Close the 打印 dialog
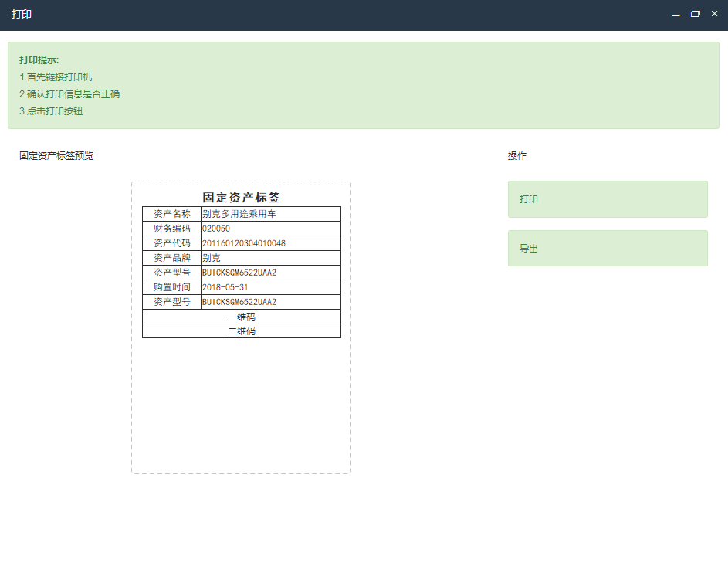The height and width of the screenshot is (583, 728). tap(714, 14)
